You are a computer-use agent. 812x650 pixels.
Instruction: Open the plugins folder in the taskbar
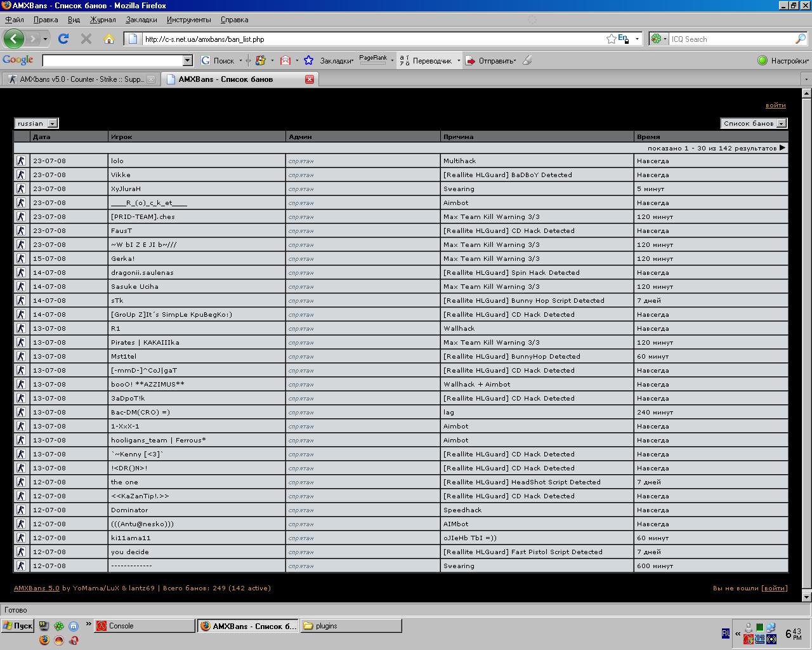point(351,626)
